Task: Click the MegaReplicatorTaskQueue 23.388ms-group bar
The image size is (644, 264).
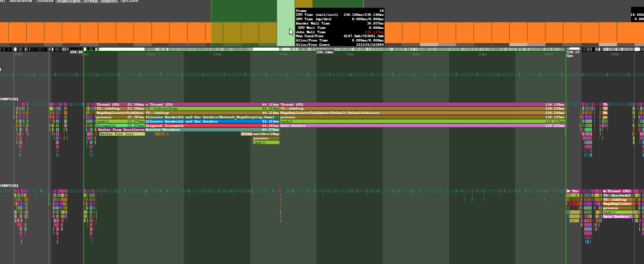Action: 120,113
